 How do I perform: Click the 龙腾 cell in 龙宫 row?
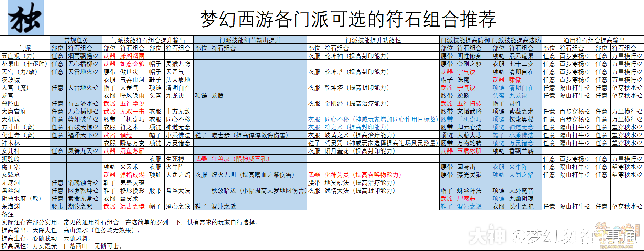[x=218, y=96]
